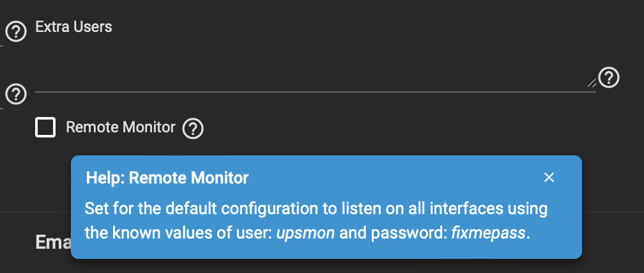This screenshot has width=644, height=273.
Task: Click the word Help in the popup title
Action: [104, 178]
